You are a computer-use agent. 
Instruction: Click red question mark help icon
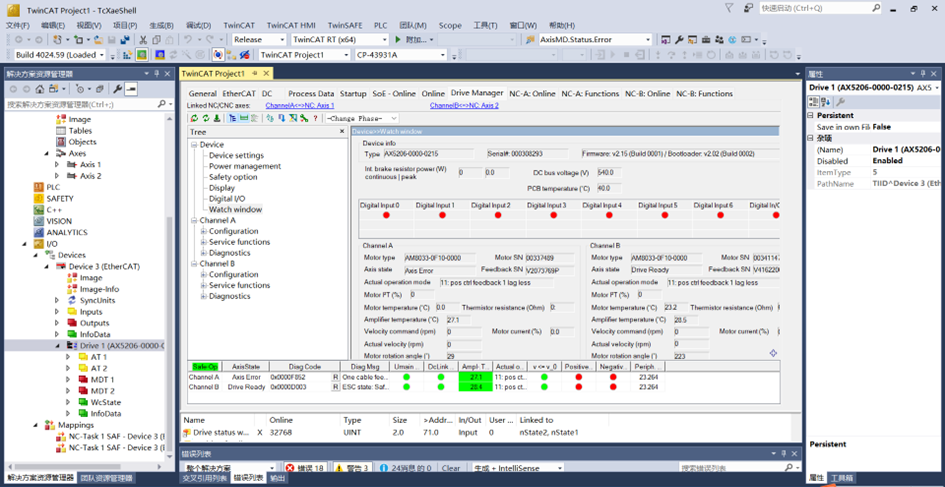pyautogui.click(x=315, y=118)
